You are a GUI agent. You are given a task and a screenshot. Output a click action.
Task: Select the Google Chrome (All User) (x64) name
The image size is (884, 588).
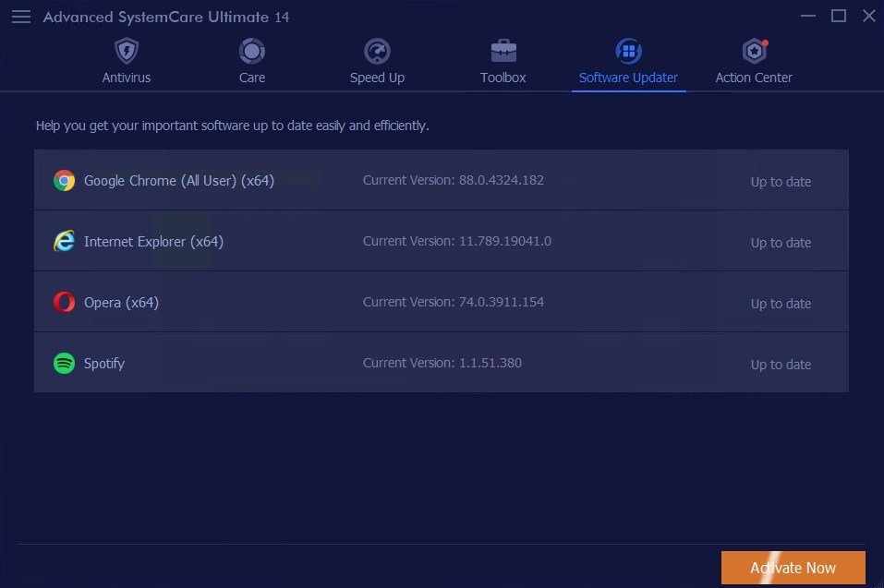pos(179,181)
